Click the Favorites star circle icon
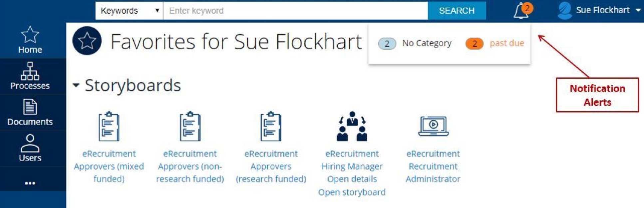This screenshot has height=208, width=644. pos(87,41)
